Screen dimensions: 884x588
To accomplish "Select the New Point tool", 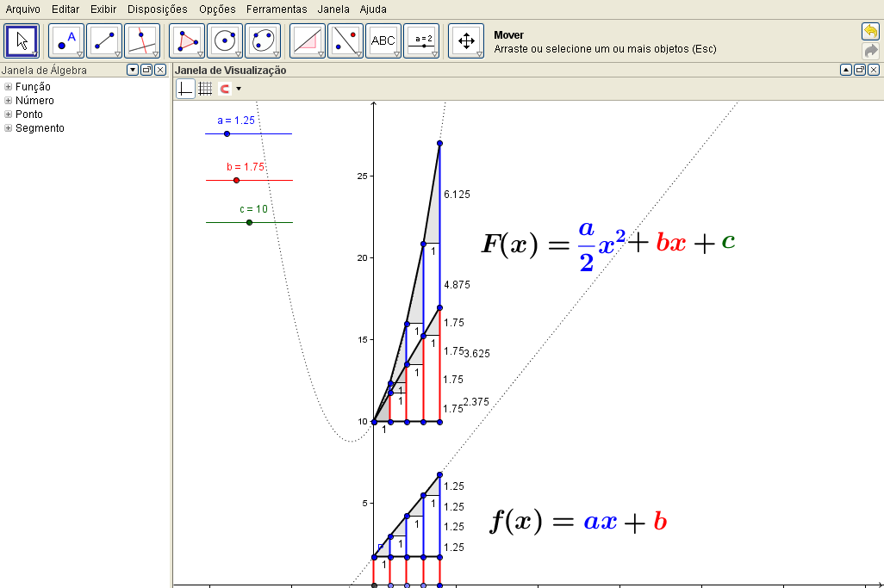I will click(65, 40).
